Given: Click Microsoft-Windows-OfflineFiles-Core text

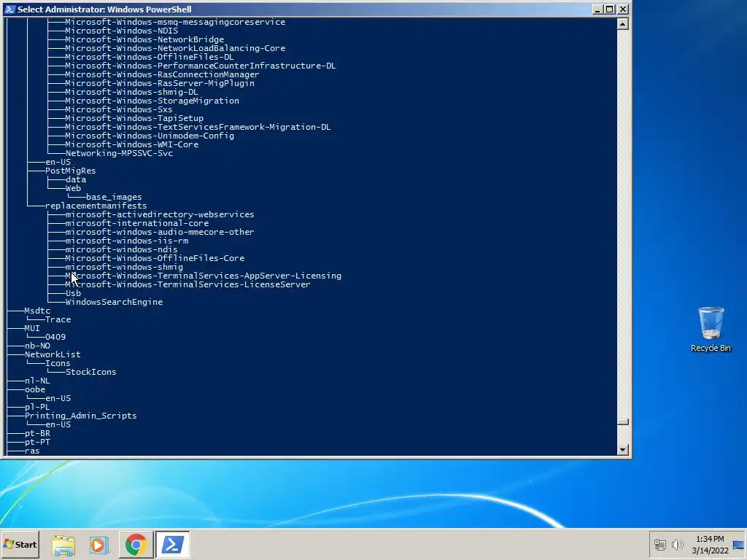Looking at the screenshot, I should [x=155, y=258].
